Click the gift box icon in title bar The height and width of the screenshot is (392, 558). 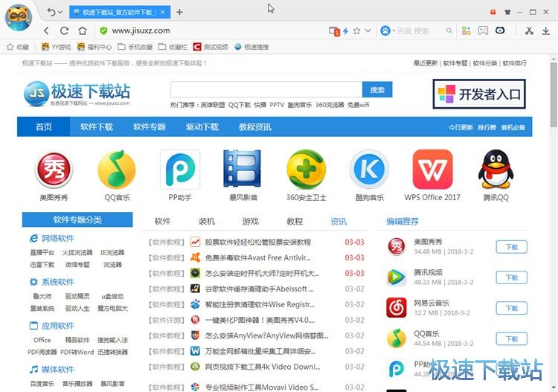(493, 12)
